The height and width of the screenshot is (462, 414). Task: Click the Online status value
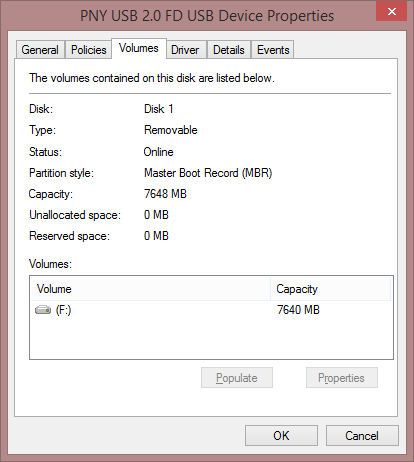pyautogui.click(x=159, y=152)
